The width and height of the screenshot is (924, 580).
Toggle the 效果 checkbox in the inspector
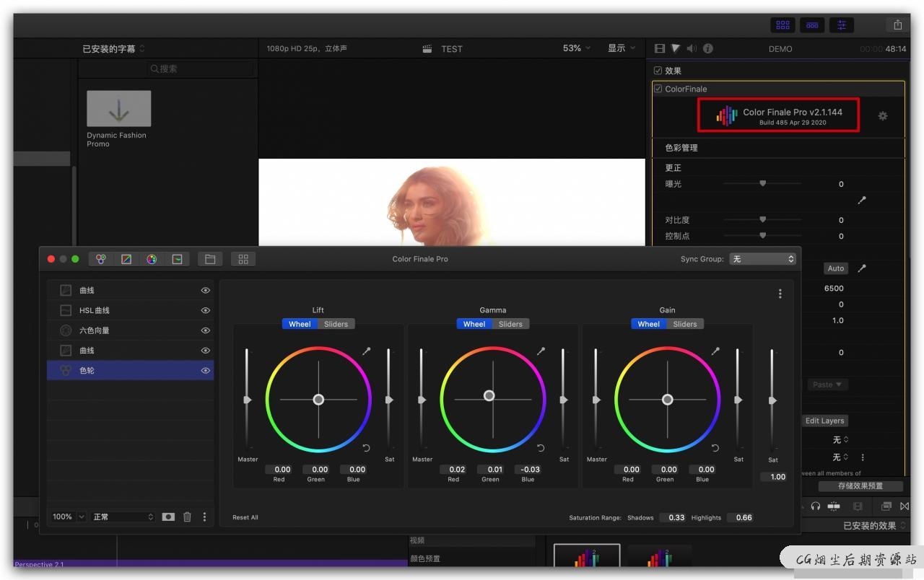click(658, 71)
